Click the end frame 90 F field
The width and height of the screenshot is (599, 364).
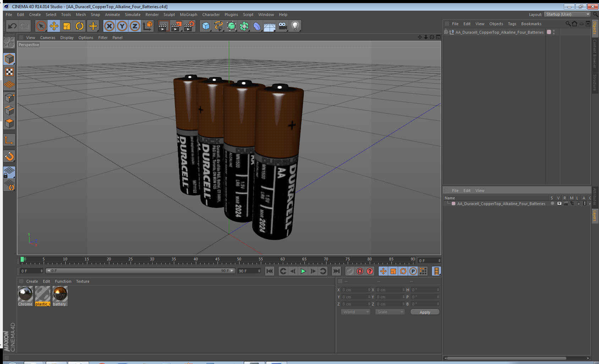tap(249, 271)
